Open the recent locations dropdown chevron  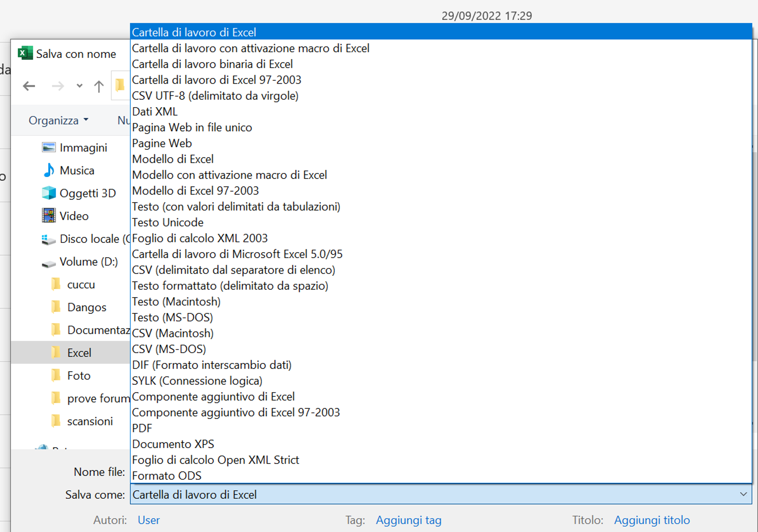pos(79,86)
